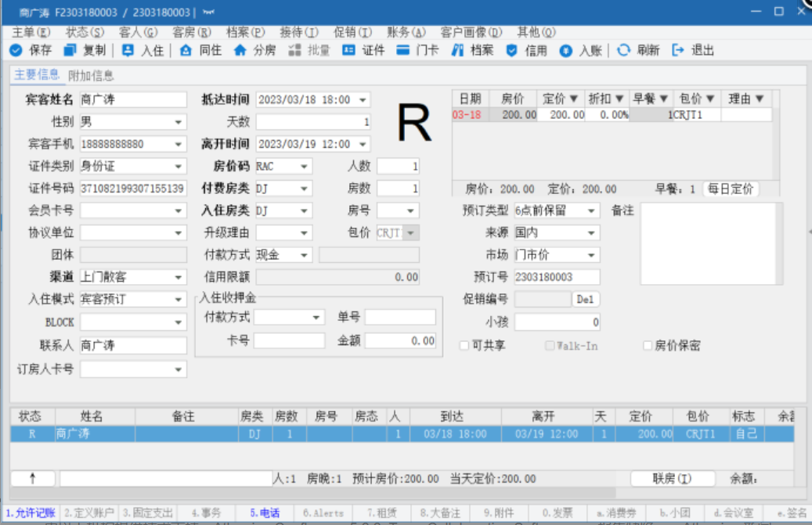Click the Door card (门卡) icon

pyautogui.click(x=403, y=50)
